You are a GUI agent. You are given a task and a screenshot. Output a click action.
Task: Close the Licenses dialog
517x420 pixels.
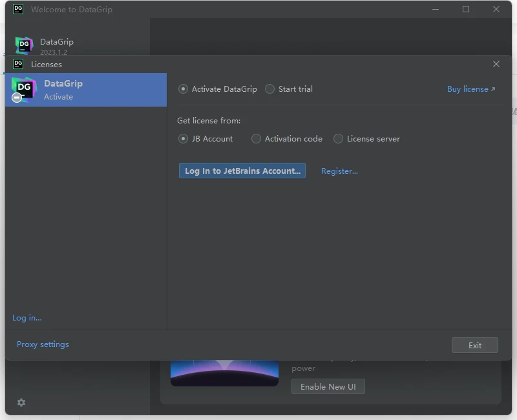coord(496,64)
